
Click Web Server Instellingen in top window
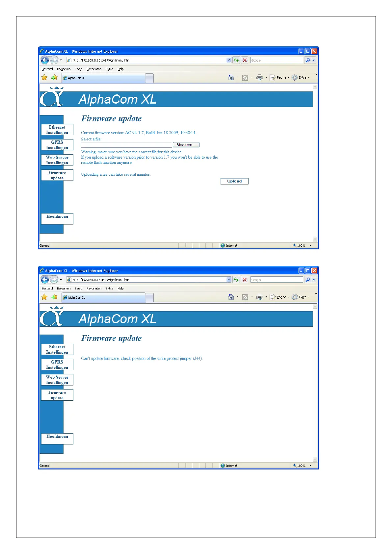tap(57, 160)
